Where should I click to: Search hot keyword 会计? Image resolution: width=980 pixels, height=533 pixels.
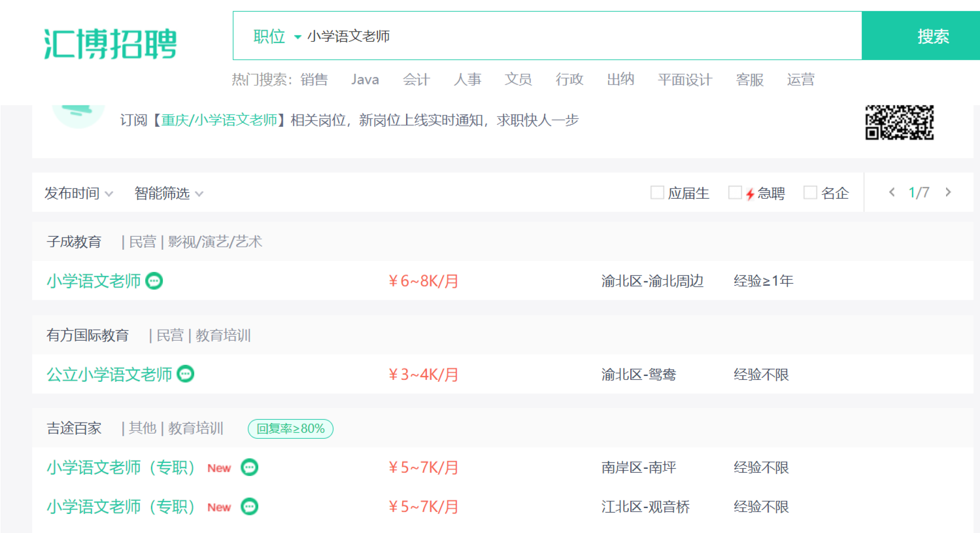coord(416,80)
